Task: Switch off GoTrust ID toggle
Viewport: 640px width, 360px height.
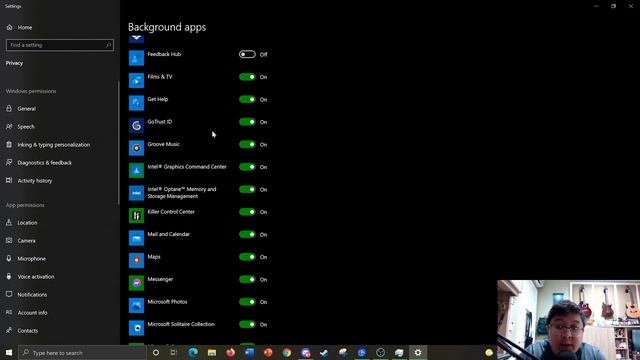Action: pos(247,122)
